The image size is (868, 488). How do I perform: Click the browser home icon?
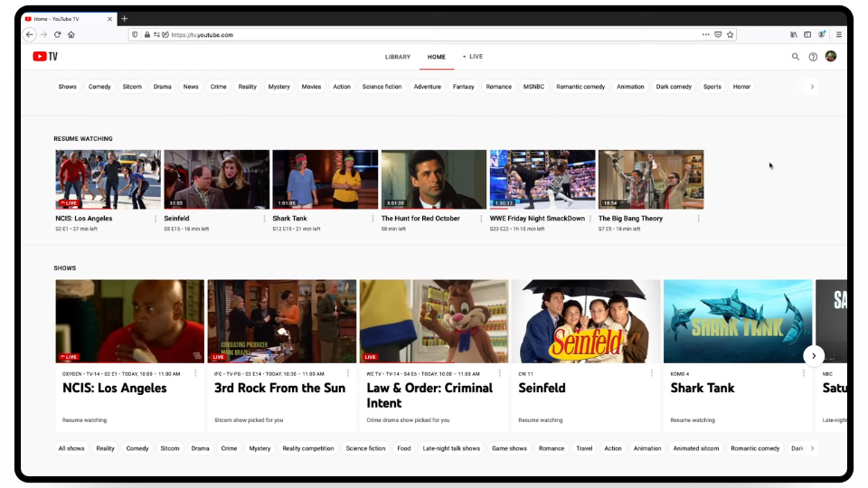(71, 34)
